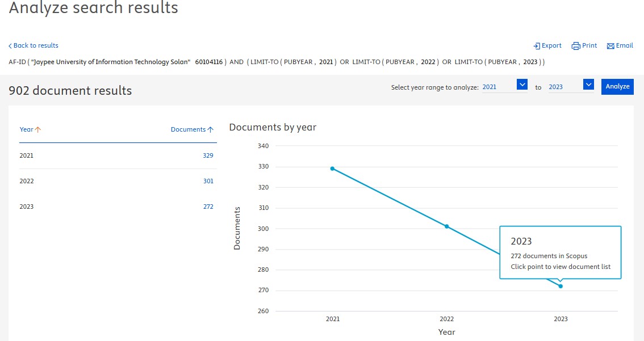Open the start year 2021 dropdown
644x341 pixels.
click(522, 85)
